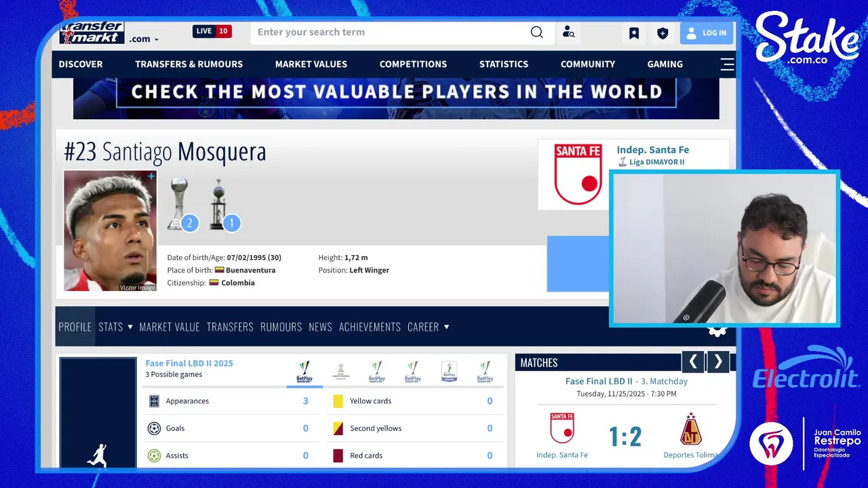The width and height of the screenshot is (868, 488).
Task: Open the 1:2 match result
Action: [x=625, y=436]
